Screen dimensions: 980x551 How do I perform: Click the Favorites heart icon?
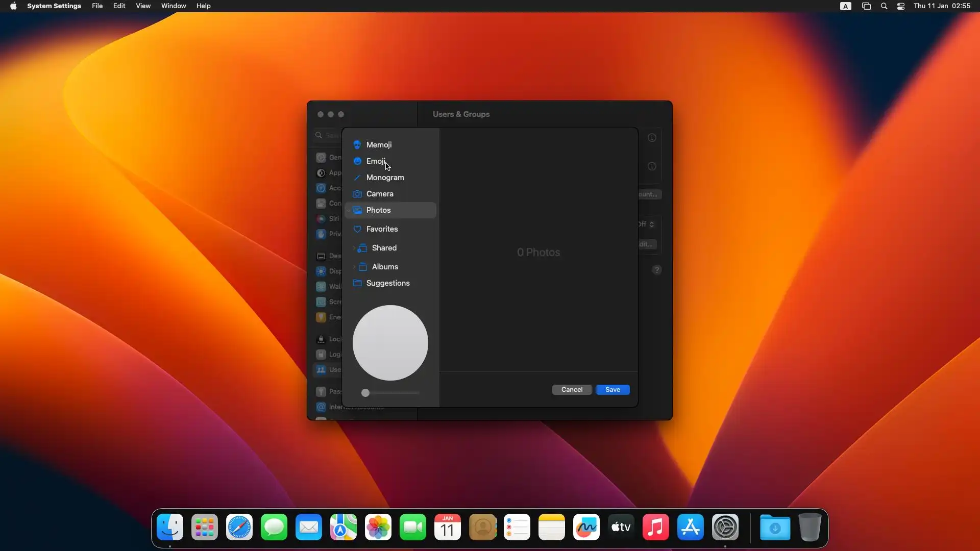pos(357,229)
